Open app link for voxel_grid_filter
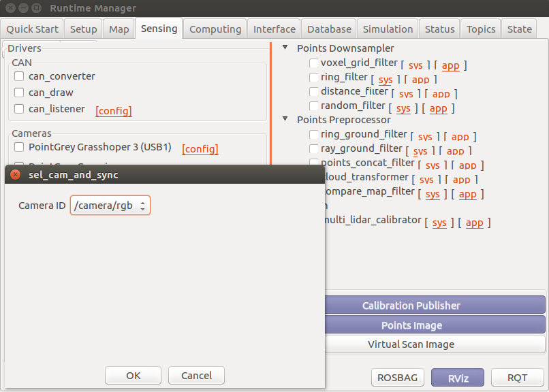 451,65
